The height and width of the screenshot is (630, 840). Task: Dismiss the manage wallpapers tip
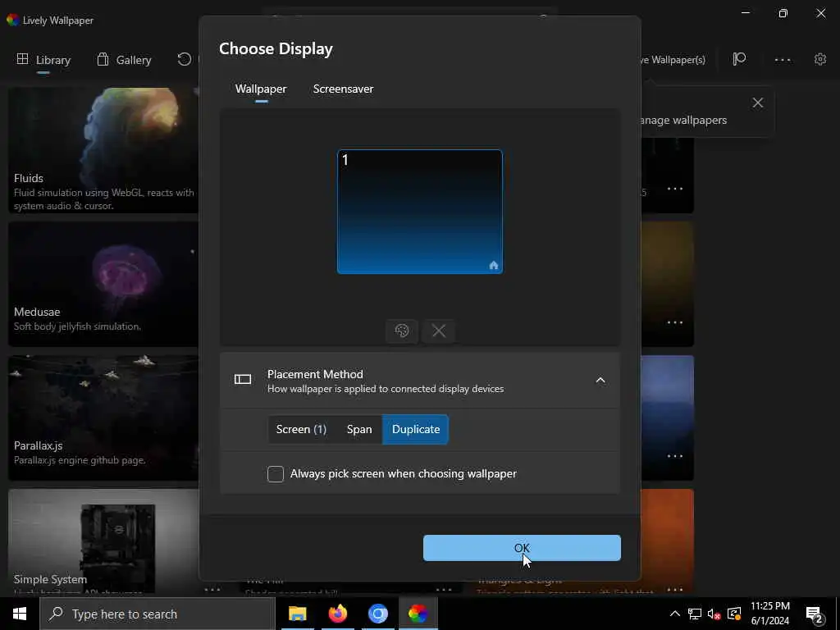[x=757, y=103]
